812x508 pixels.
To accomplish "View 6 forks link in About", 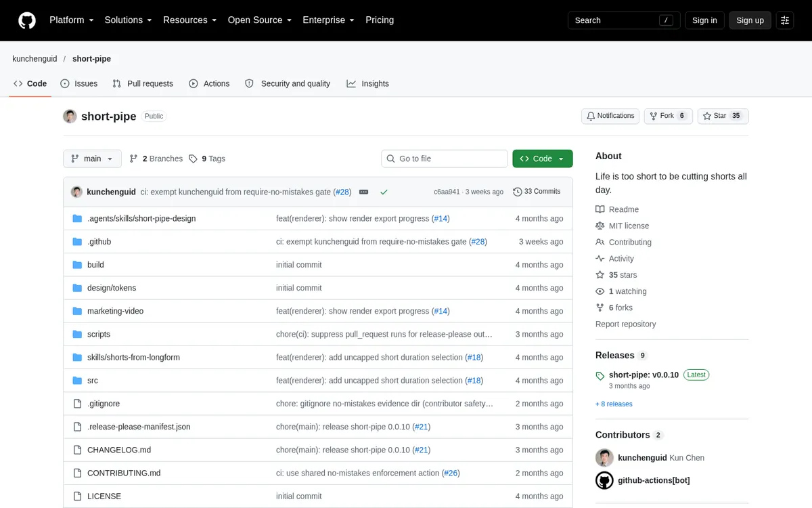I will tap(614, 308).
